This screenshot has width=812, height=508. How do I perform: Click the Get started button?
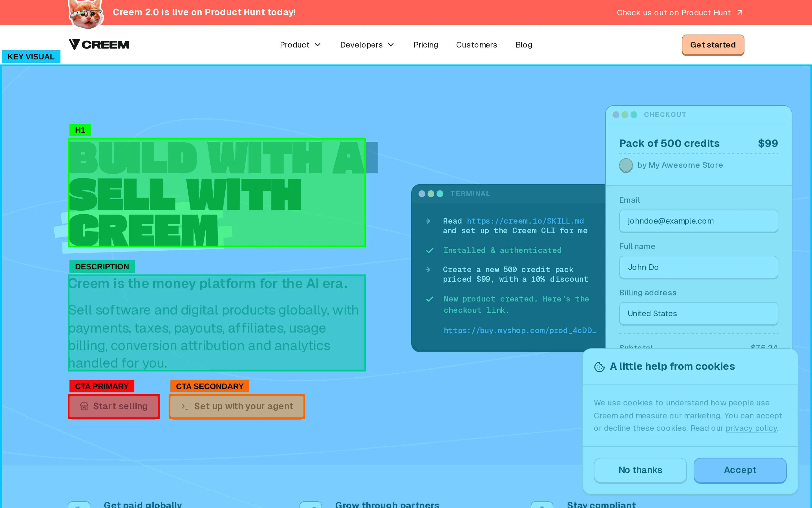pos(713,45)
